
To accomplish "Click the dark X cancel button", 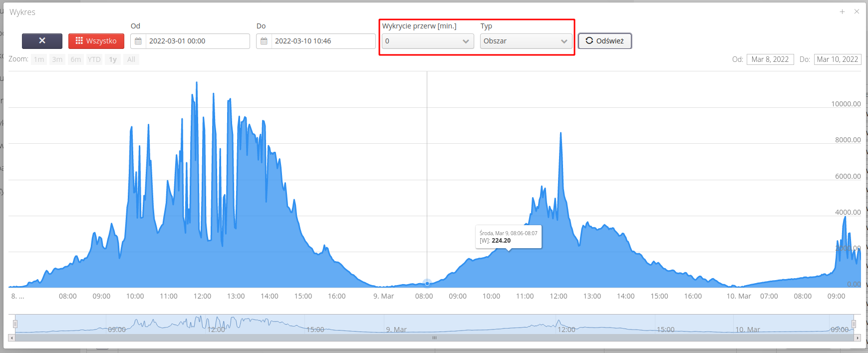I will pos(42,41).
